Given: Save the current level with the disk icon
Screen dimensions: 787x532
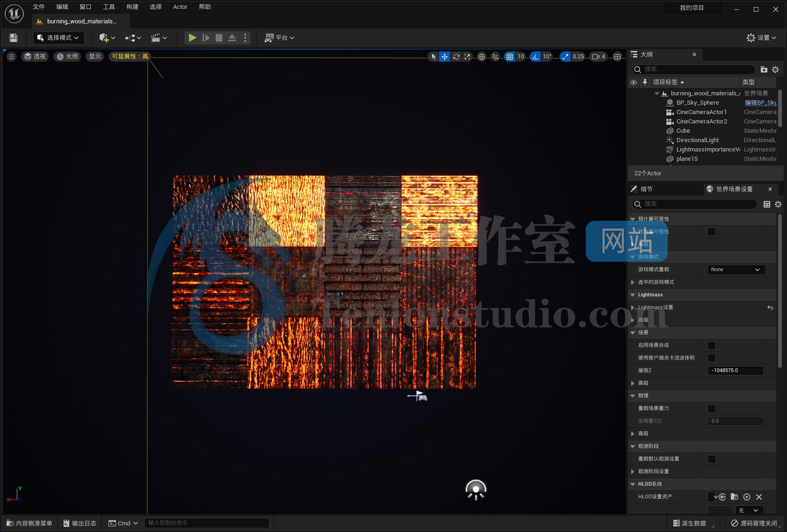Looking at the screenshot, I should [14, 38].
